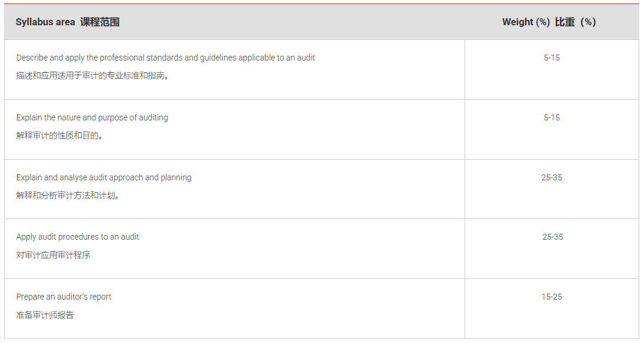The width and height of the screenshot is (644, 343).
Task: Select "Explain the nature and purpose of auditing"
Action: [92, 117]
